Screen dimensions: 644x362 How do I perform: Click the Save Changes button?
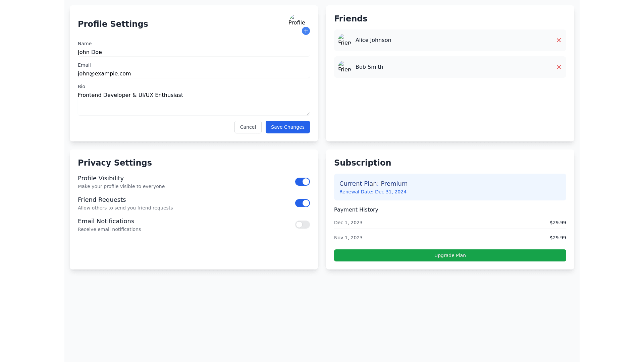tap(287, 127)
